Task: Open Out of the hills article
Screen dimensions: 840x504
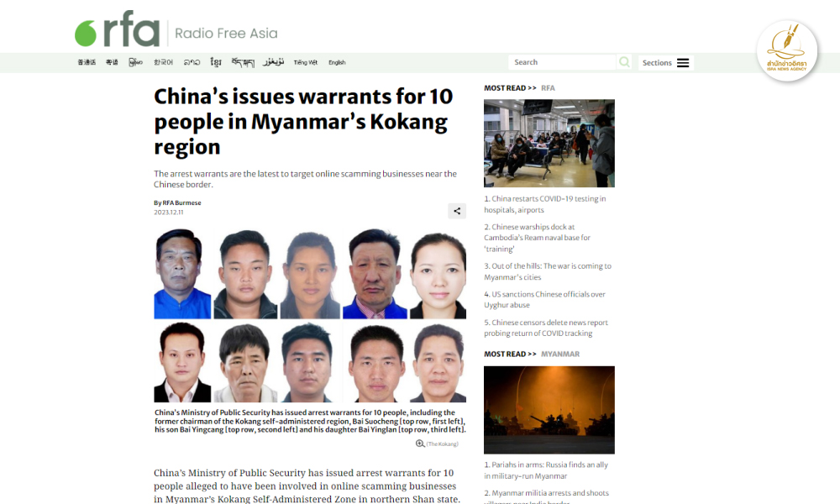Action: [548, 271]
